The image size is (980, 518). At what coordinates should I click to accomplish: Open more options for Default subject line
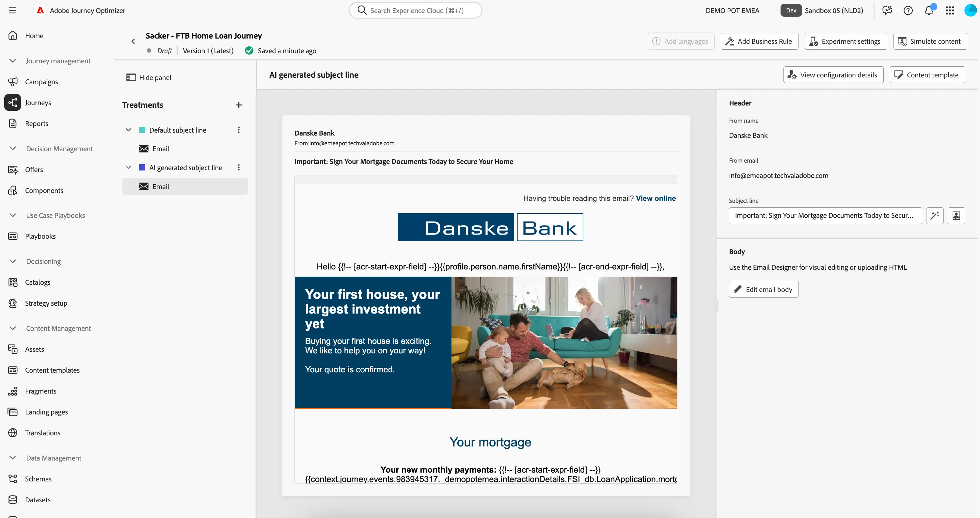coord(239,130)
